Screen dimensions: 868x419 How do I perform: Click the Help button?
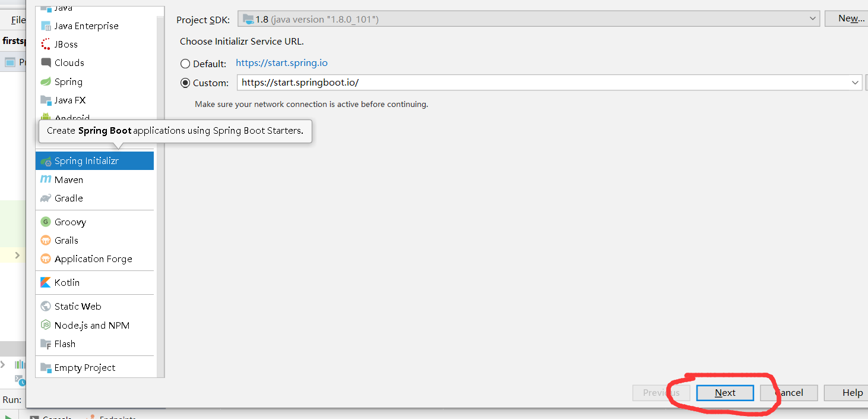coord(851,393)
